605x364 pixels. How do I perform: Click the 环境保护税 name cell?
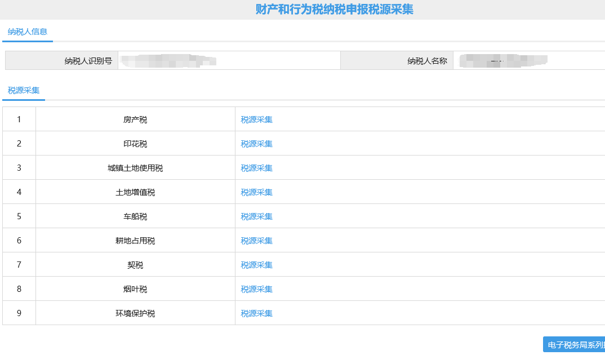(135, 313)
